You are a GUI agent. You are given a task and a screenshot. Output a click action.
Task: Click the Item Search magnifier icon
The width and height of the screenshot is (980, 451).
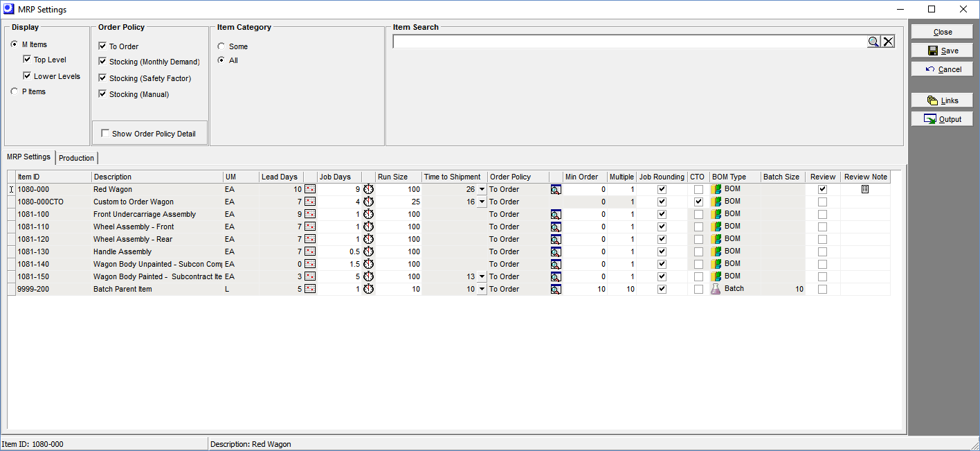point(873,42)
